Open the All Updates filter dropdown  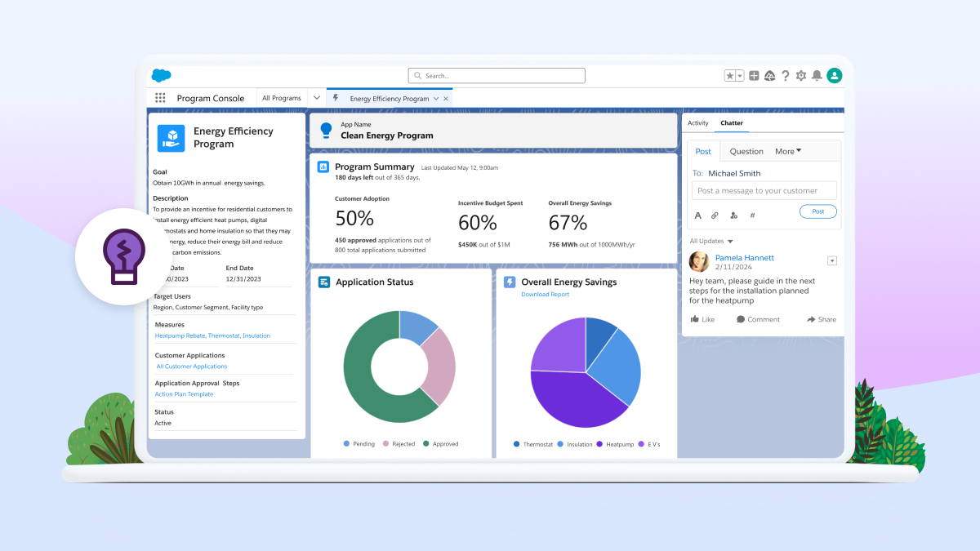click(x=710, y=241)
